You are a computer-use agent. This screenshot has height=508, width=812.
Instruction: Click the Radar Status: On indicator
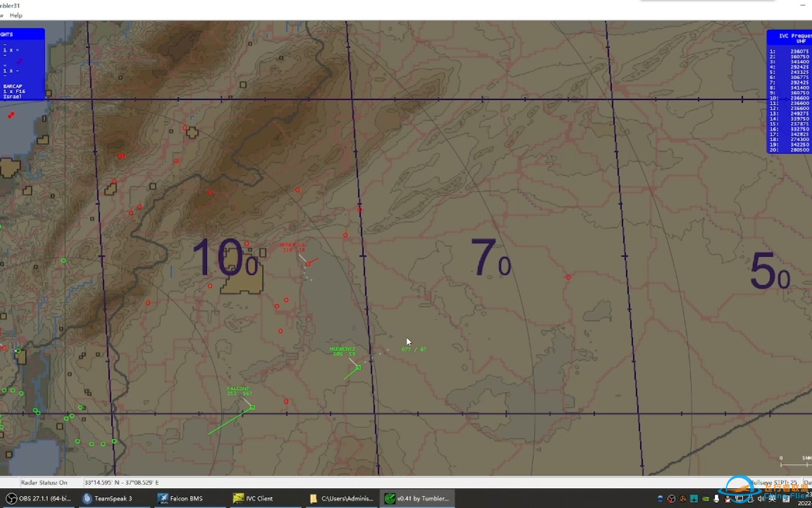click(44, 483)
